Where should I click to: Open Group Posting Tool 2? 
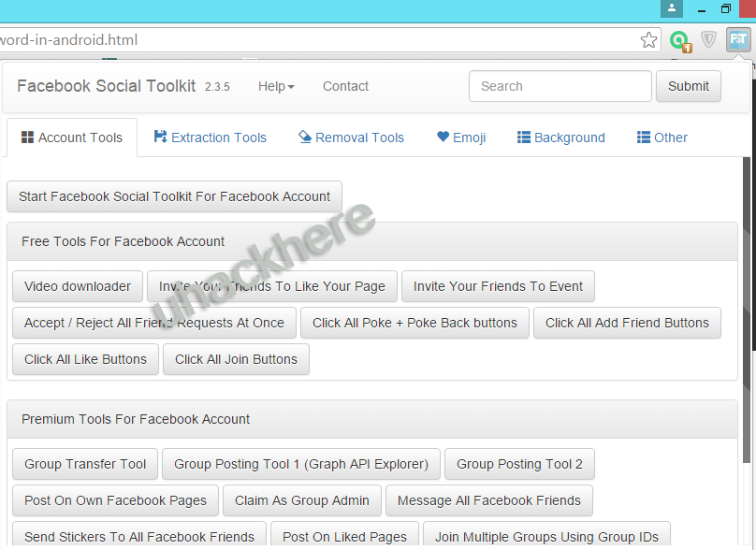point(519,464)
